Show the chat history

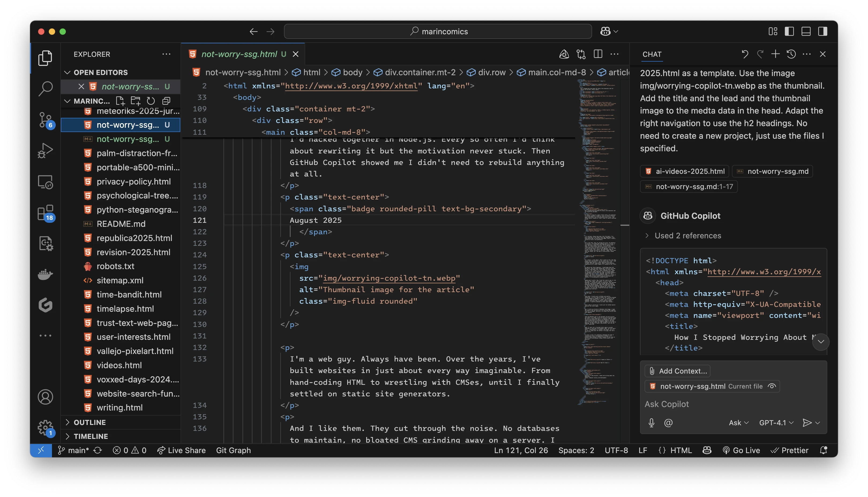pos(791,54)
